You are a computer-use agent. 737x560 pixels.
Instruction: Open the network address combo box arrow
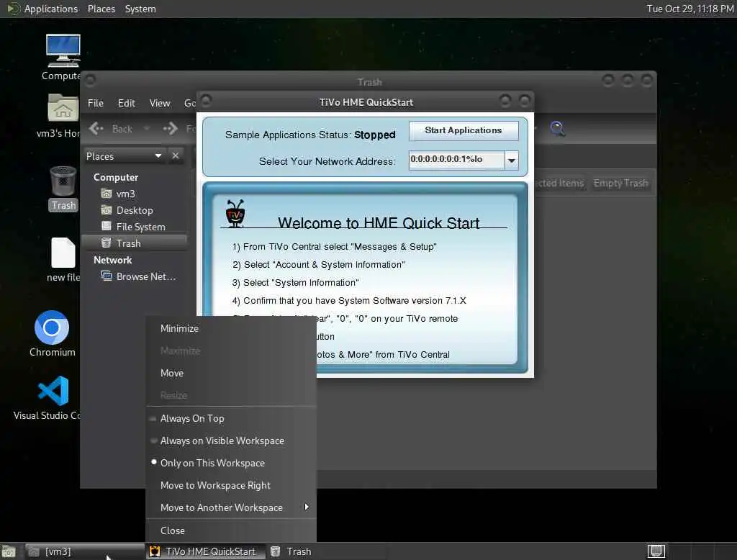pos(512,161)
